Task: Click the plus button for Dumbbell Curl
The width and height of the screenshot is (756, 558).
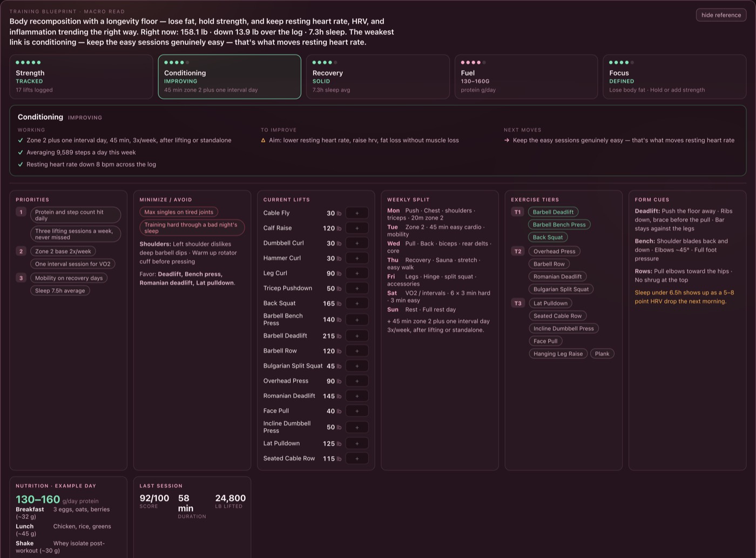Action: (x=357, y=243)
